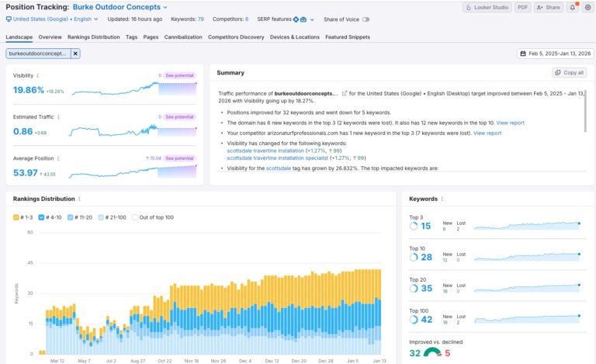Toggle Share of Voice switch
This screenshot has height=364, width=596.
(x=366, y=19)
